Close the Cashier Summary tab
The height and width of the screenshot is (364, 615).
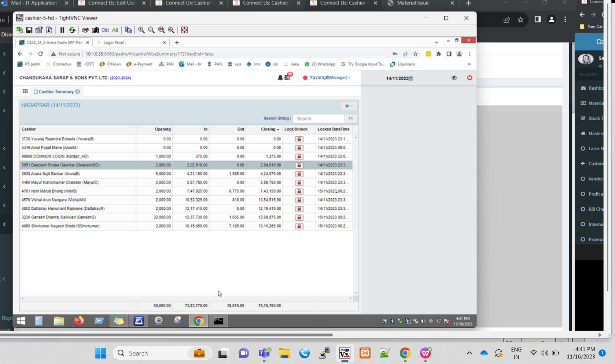tap(77, 92)
